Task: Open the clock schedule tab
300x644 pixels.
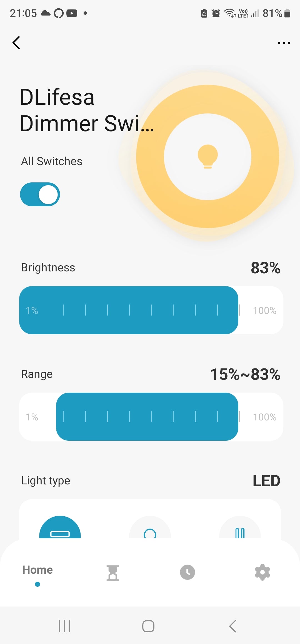Action: point(187,572)
